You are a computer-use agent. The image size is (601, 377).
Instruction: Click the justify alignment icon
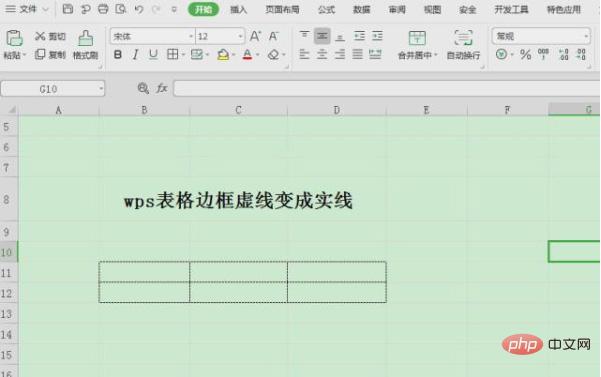(358, 54)
